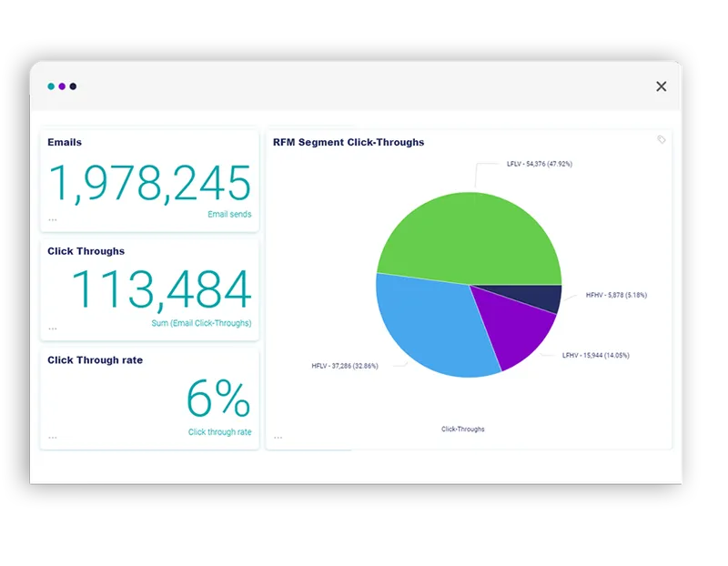Open the ellipsis menu on Click Throughs card

pyautogui.click(x=53, y=328)
